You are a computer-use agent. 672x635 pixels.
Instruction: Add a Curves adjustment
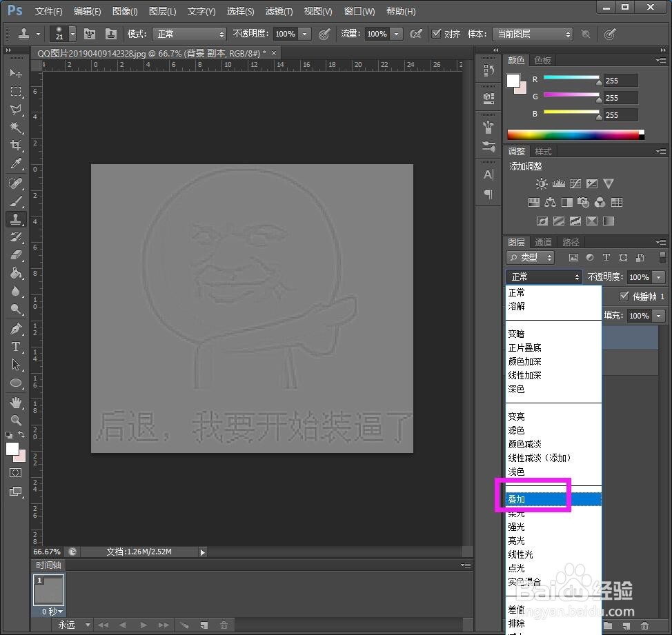(x=575, y=183)
